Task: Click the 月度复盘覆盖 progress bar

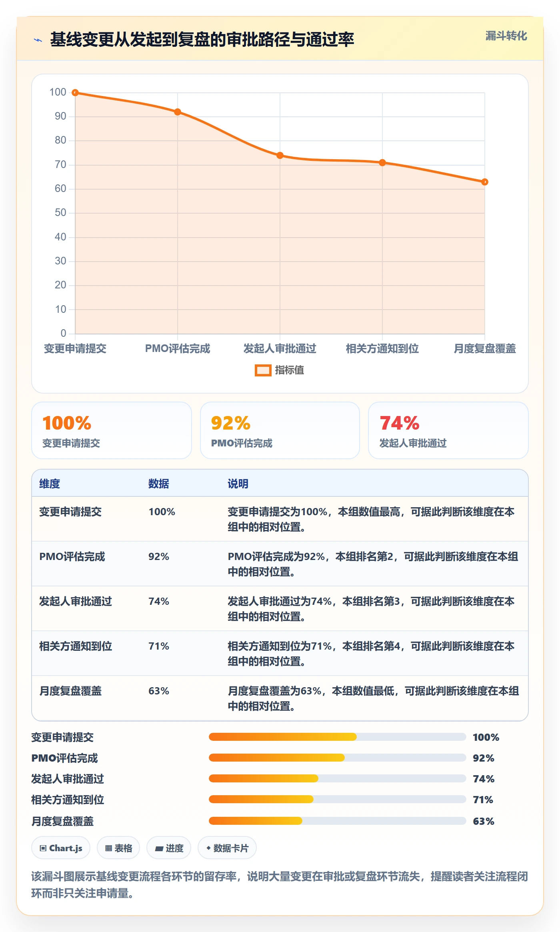Action: 338,821
